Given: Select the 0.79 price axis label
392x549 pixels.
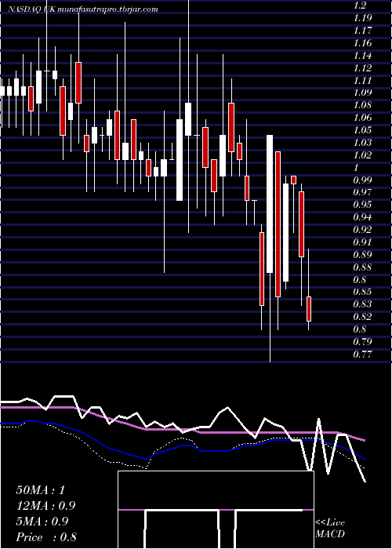Looking at the screenshot, I should pyautogui.click(x=362, y=341).
